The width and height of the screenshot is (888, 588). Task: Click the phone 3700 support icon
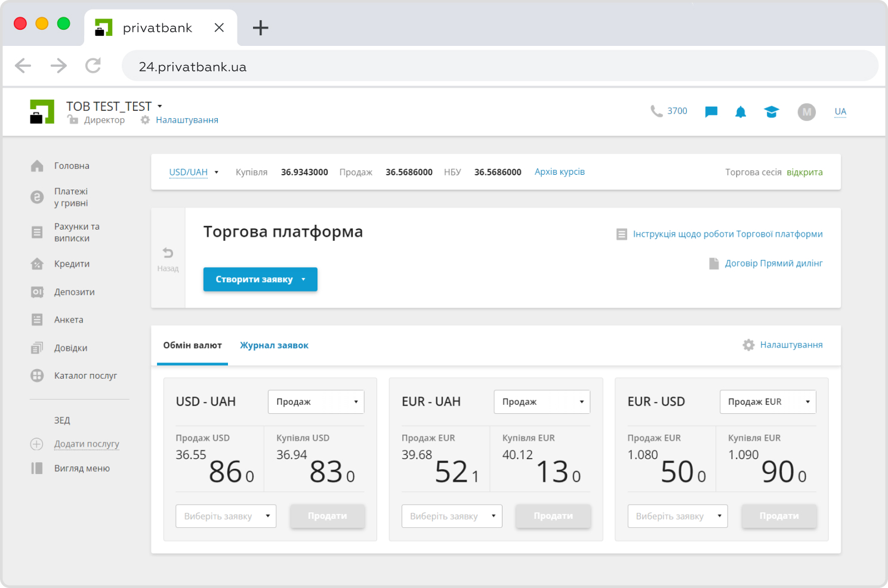click(656, 111)
